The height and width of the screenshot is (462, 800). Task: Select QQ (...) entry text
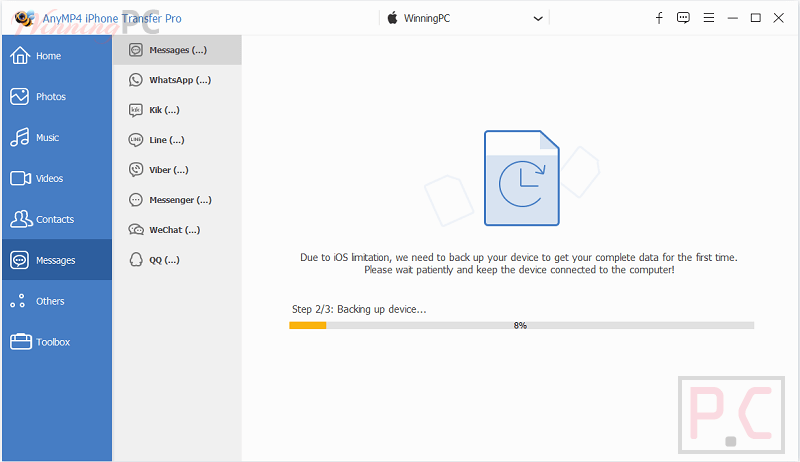click(164, 260)
